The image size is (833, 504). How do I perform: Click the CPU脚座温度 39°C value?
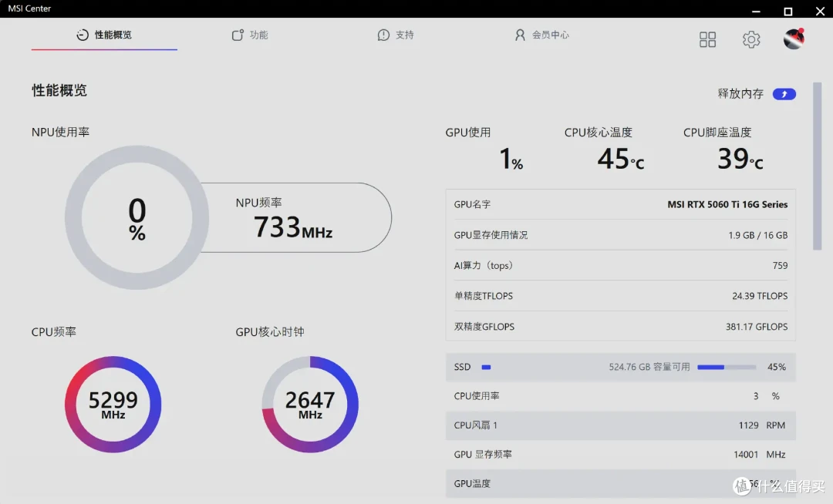point(740,159)
